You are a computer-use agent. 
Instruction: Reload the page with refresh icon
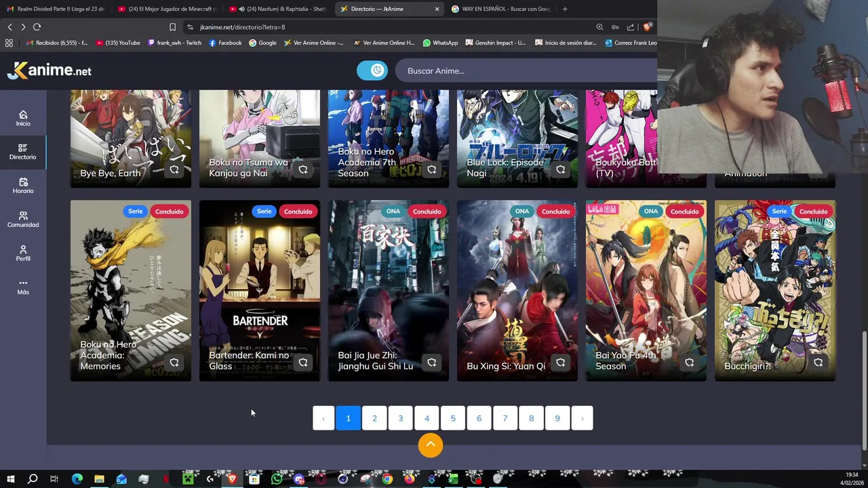(x=37, y=27)
